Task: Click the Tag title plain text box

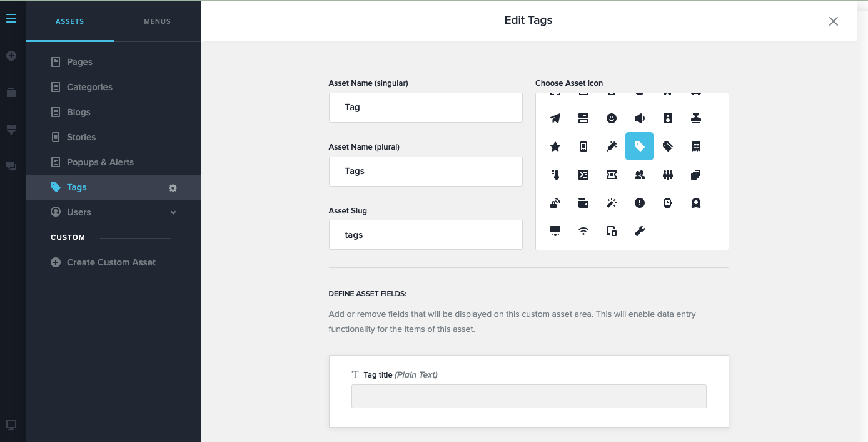Action: [529, 396]
